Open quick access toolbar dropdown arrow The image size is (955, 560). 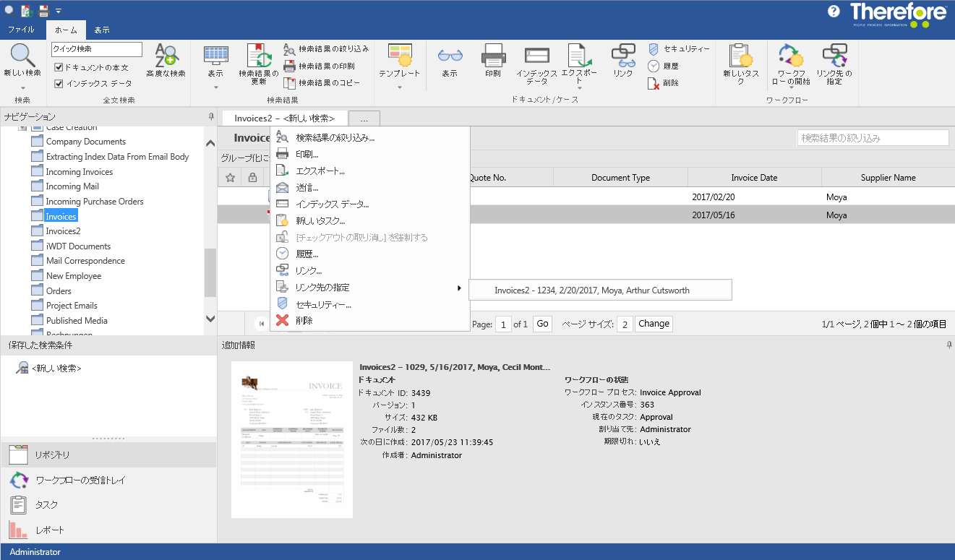click(58, 11)
